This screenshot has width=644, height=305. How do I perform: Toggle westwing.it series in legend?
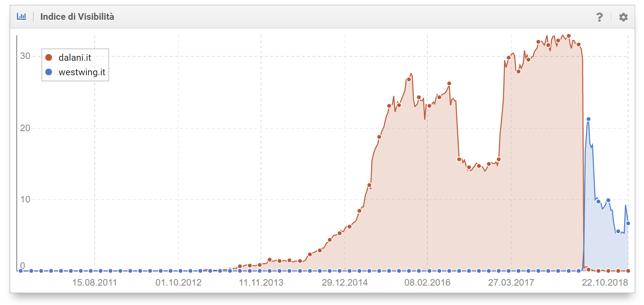tap(75, 72)
